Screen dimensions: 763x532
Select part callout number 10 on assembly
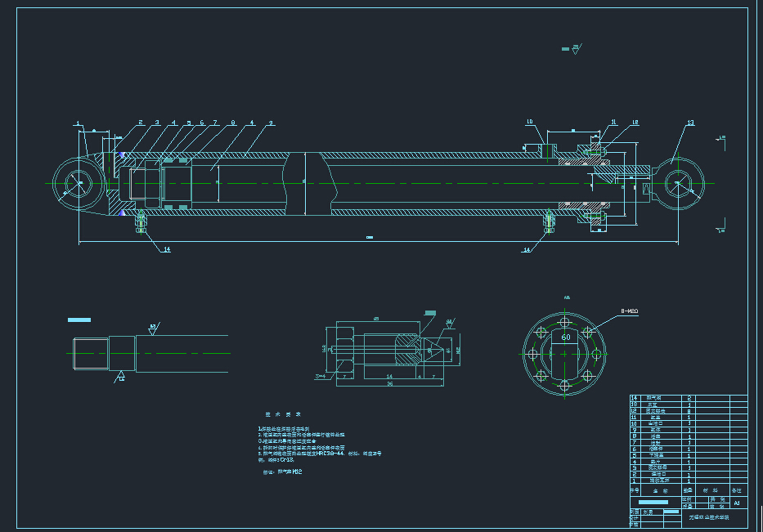click(x=530, y=122)
